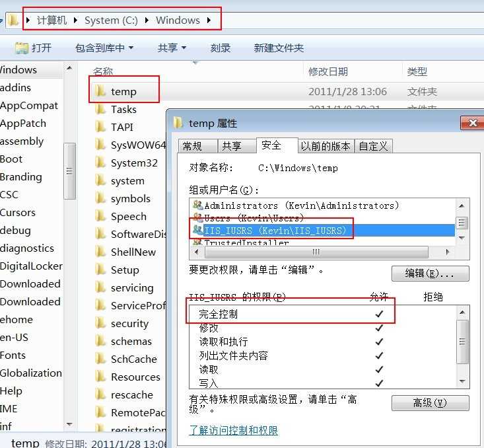This screenshot has width=484, height=448.
Task: Open the 以前的版本 tab
Action: point(326,146)
